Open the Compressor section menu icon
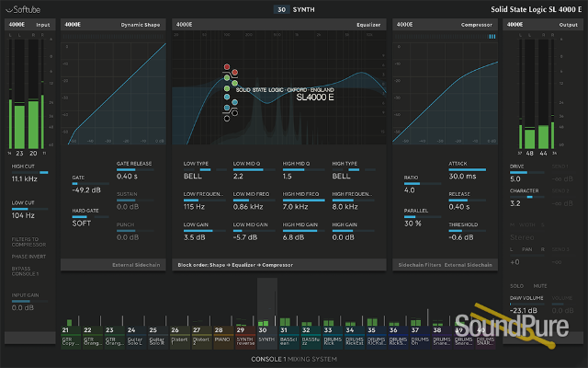Viewport: 588px width, 368px height. 492,37
